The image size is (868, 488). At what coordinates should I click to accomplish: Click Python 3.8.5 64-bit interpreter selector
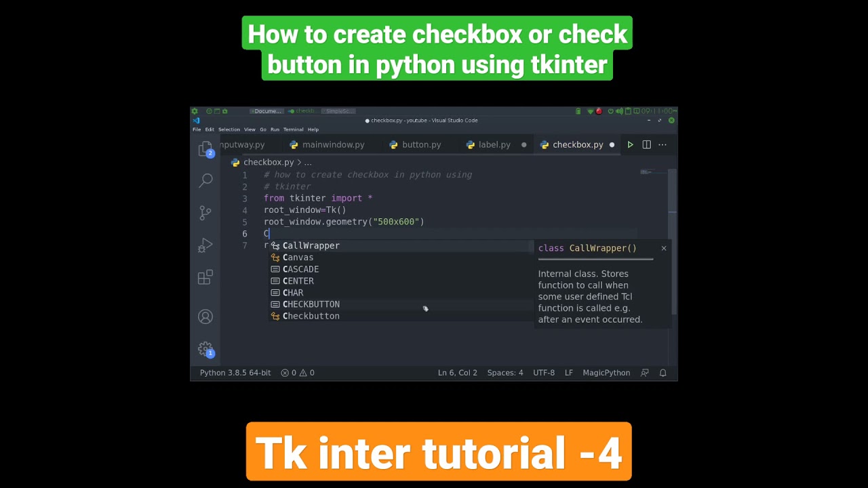pos(235,373)
